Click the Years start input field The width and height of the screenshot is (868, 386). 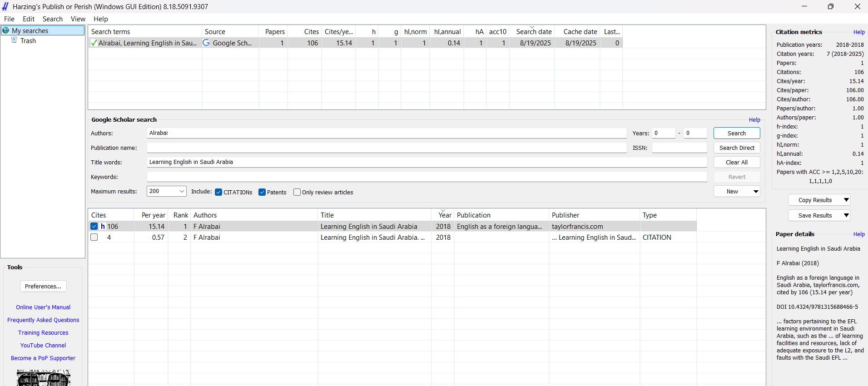pos(664,133)
